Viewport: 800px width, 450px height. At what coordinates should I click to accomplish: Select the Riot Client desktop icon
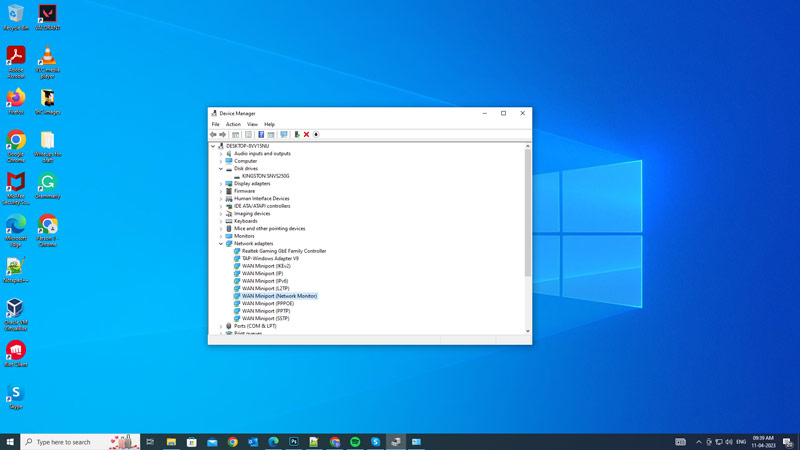coord(16,354)
